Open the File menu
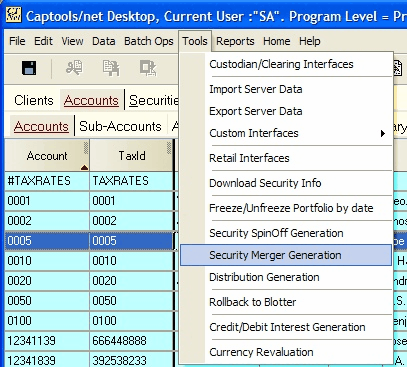This screenshot has width=407, height=367. [17, 41]
